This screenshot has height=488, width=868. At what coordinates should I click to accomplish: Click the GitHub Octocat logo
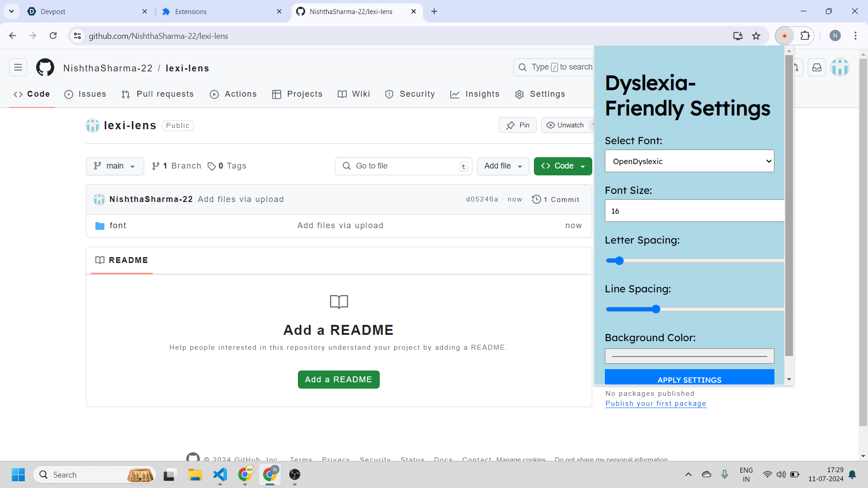click(x=45, y=68)
